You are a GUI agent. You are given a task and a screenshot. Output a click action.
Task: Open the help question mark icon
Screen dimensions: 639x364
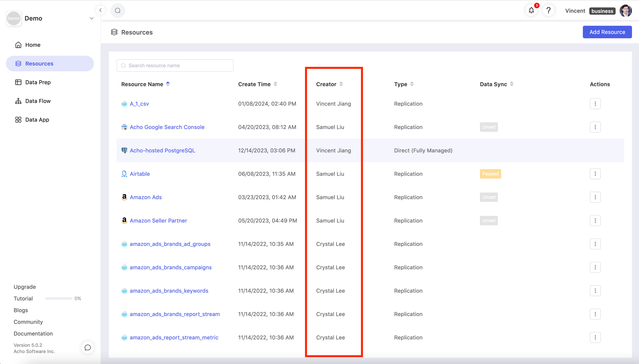pos(548,11)
